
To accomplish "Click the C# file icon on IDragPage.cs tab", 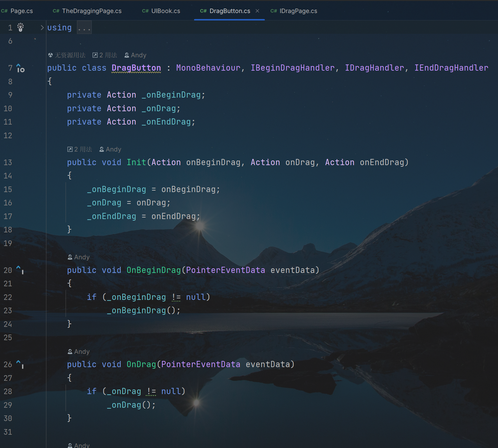I will coord(273,11).
